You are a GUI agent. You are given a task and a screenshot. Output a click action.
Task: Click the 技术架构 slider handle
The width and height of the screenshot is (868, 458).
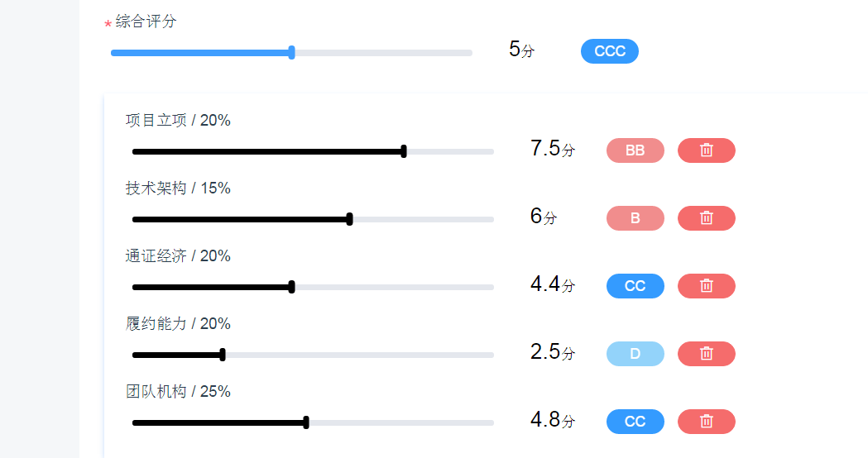[350, 220]
